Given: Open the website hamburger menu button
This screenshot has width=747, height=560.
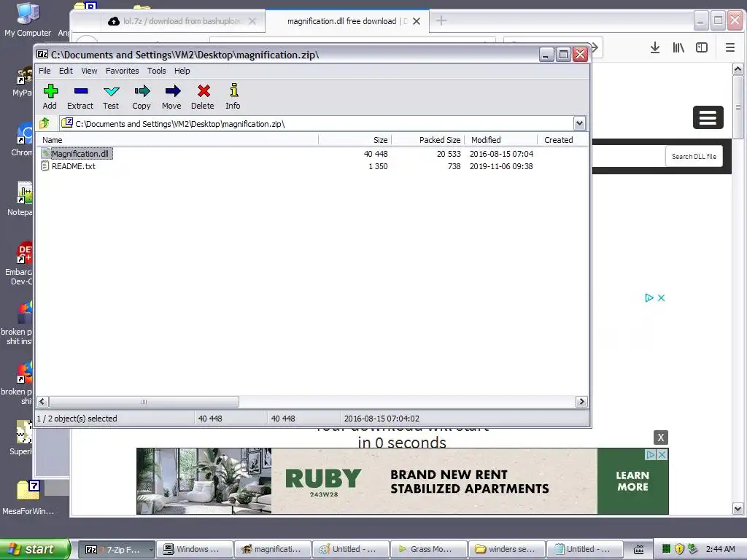Looking at the screenshot, I should 708,117.
